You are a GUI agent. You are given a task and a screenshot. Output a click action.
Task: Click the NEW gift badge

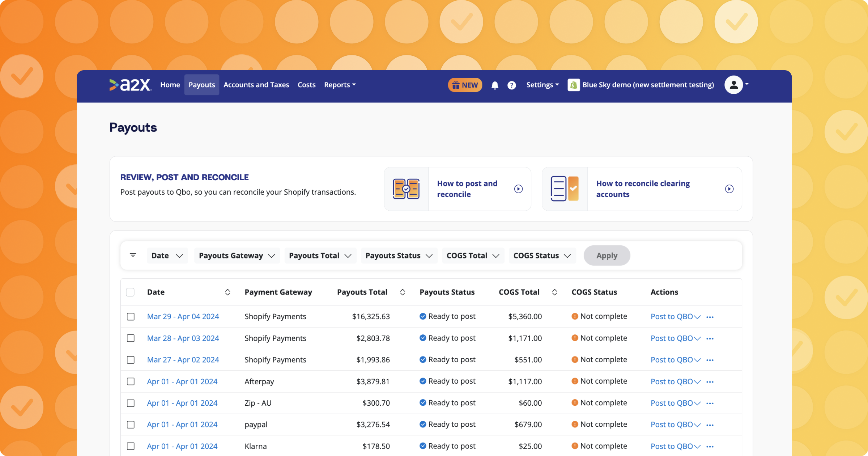pos(465,85)
